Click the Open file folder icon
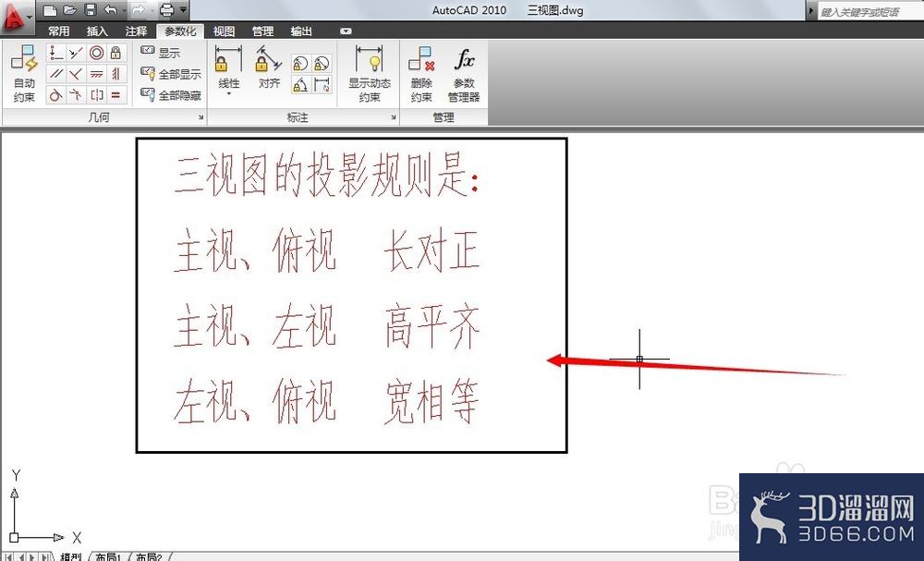 [x=70, y=9]
